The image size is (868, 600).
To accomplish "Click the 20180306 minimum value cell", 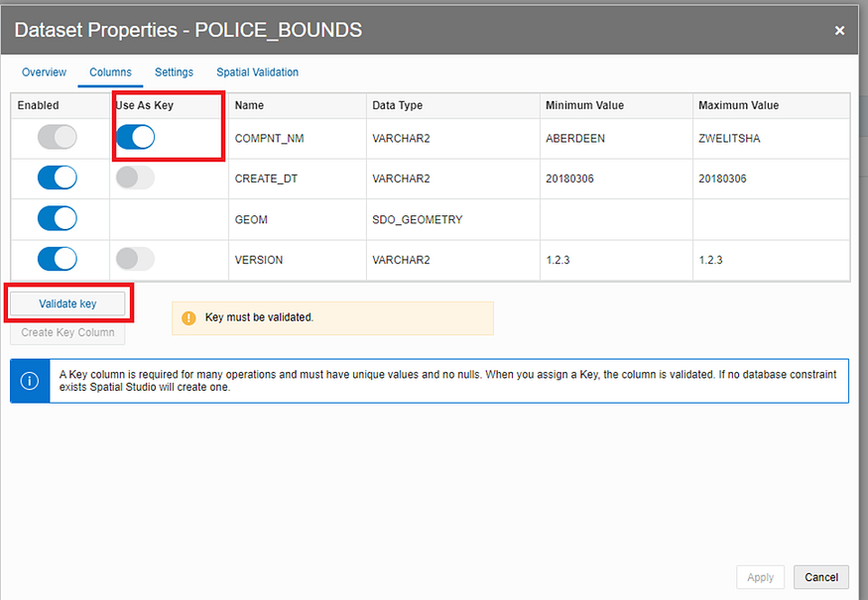I will point(616,179).
